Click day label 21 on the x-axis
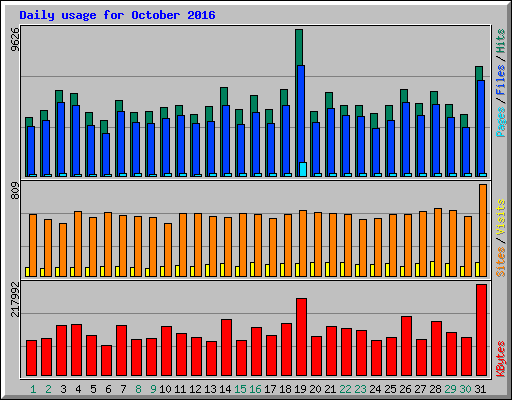The image size is (512, 400). 330,389
